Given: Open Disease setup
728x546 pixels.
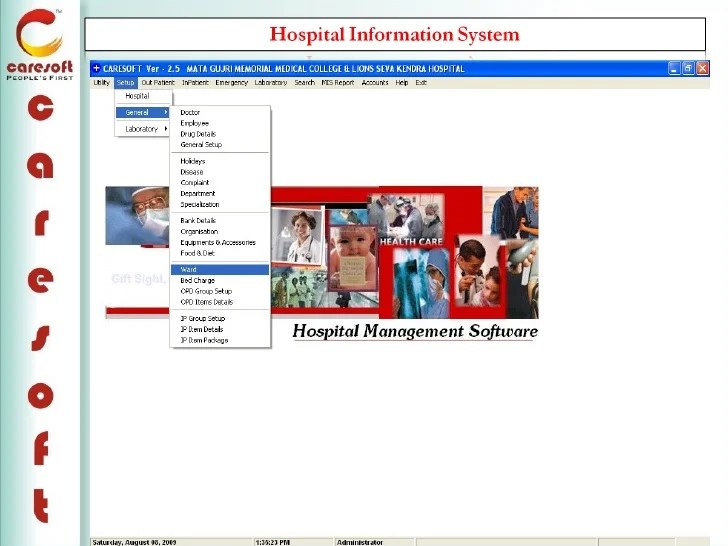Looking at the screenshot, I should click(x=220, y=172).
